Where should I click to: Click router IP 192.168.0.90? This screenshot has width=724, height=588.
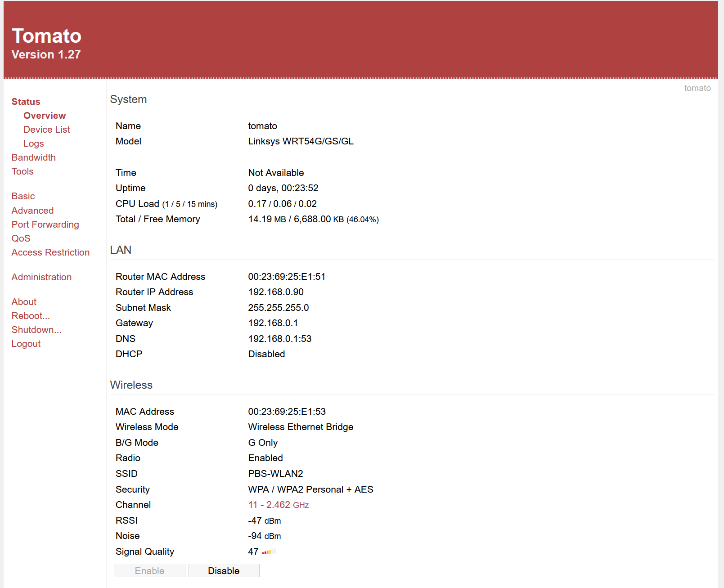point(276,292)
